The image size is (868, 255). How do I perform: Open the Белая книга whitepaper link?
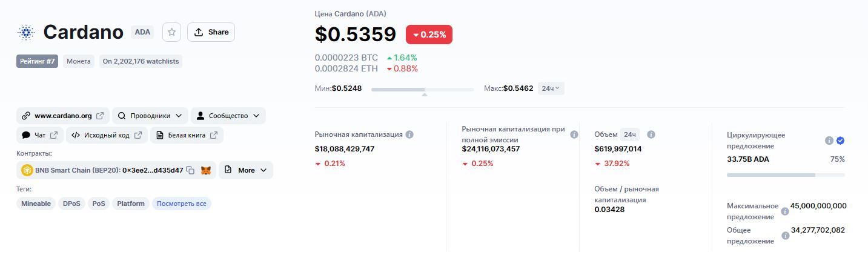tap(187, 135)
